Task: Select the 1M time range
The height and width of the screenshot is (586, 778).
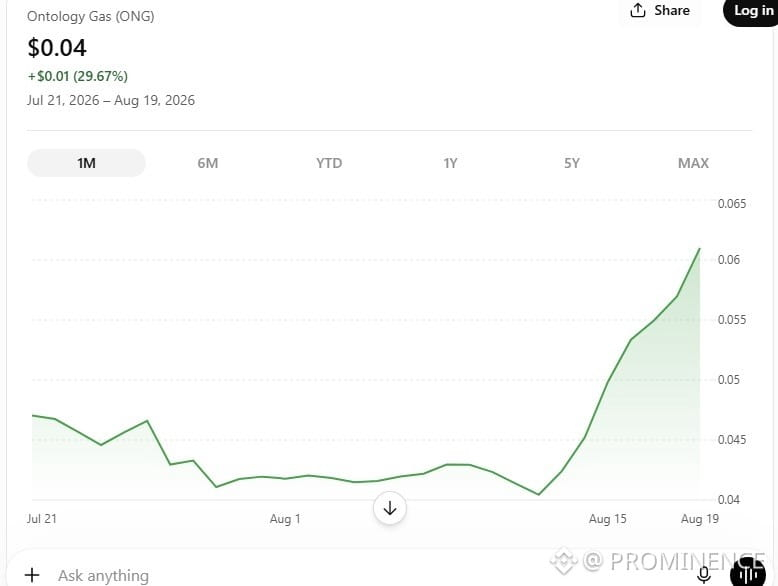Action: 86,163
